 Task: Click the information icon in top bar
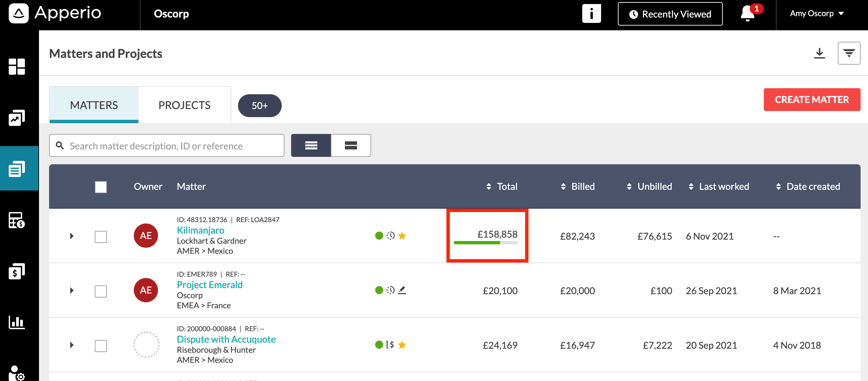click(x=591, y=14)
